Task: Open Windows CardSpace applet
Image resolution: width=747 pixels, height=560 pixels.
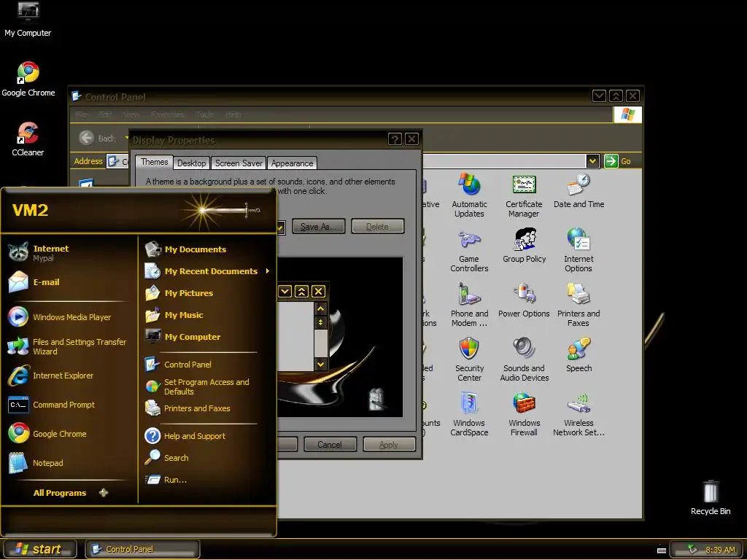Action: coord(469,415)
